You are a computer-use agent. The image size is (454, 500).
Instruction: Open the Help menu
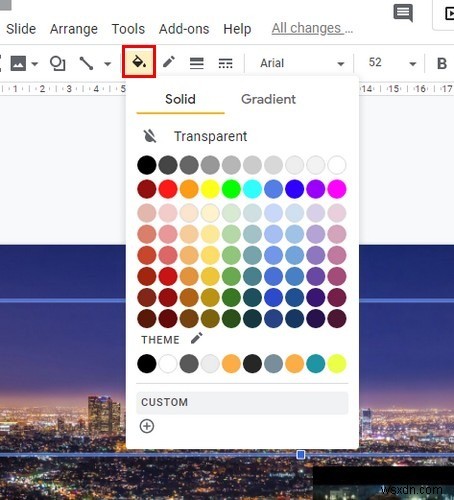pyautogui.click(x=237, y=29)
